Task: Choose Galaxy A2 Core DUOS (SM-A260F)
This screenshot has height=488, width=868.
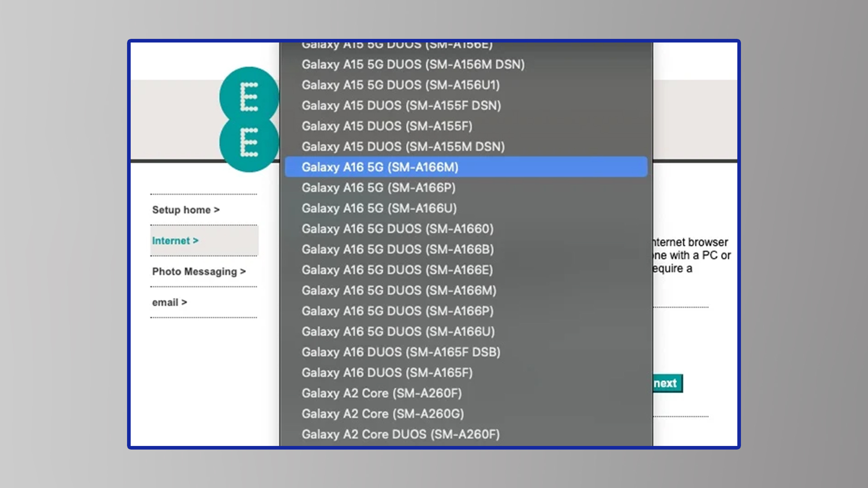Action: tap(466, 435)
